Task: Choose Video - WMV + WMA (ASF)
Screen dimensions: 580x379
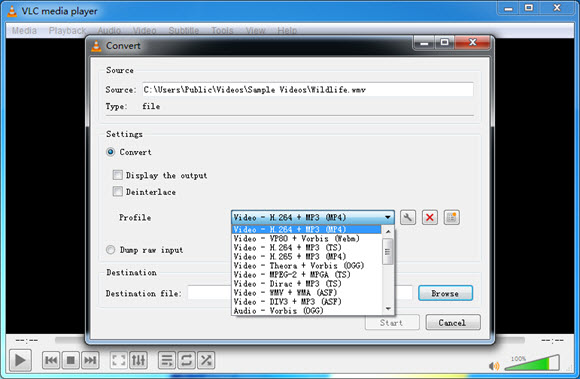Action: (x=306, y=292)
